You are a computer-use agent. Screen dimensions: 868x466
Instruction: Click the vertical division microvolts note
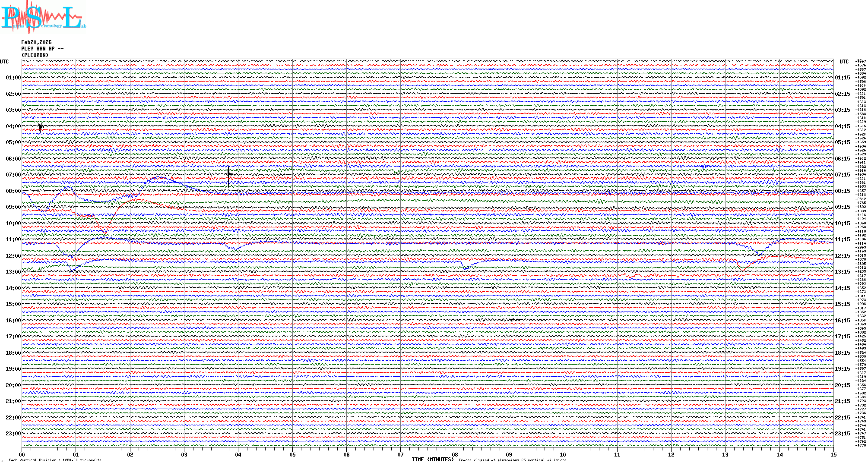click(55, 460)
